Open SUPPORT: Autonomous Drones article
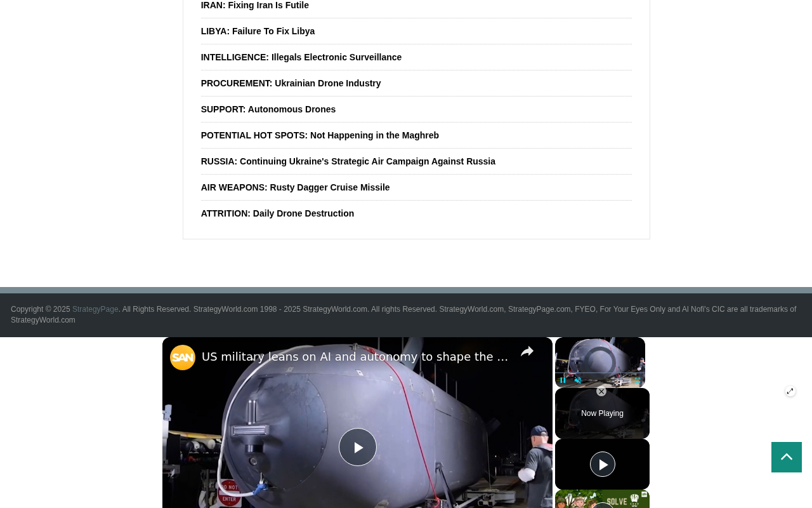 pyautogui.click(x=268, y=109)
